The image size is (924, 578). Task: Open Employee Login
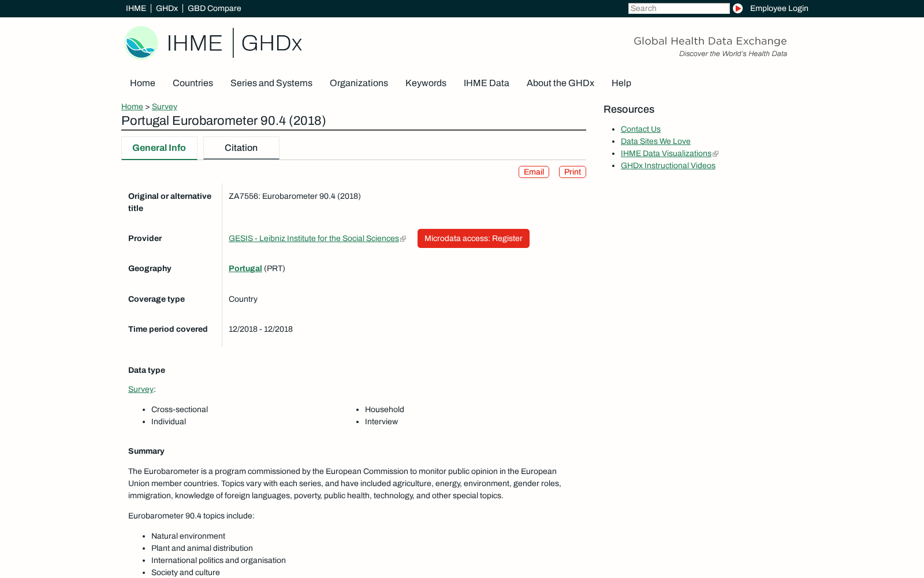point(779,8)
